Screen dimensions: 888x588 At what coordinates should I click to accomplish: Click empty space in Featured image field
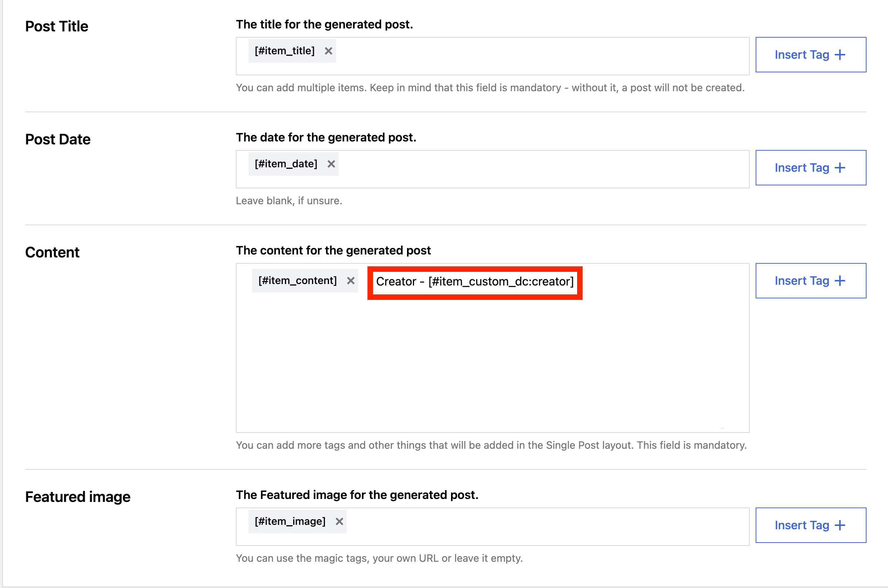pyautogui.click(x=525, y=526)
